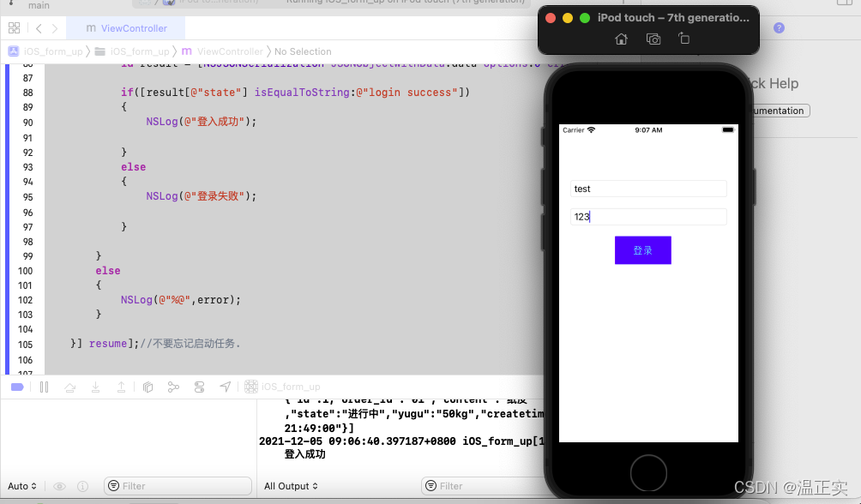This screenshot has width=861, height=504.
Task: Click the isEqualToString login success condition
Action: click(x=295, y=93)
